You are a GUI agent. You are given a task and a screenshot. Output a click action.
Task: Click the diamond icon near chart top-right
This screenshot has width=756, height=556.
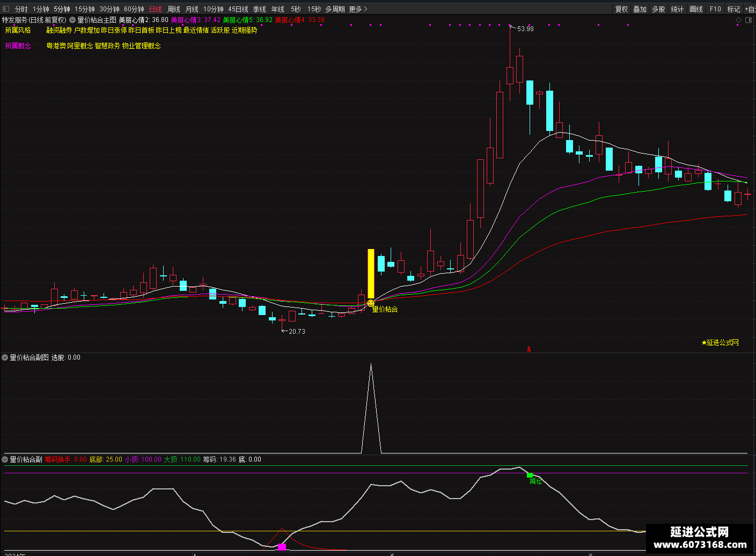coord(738,20)
